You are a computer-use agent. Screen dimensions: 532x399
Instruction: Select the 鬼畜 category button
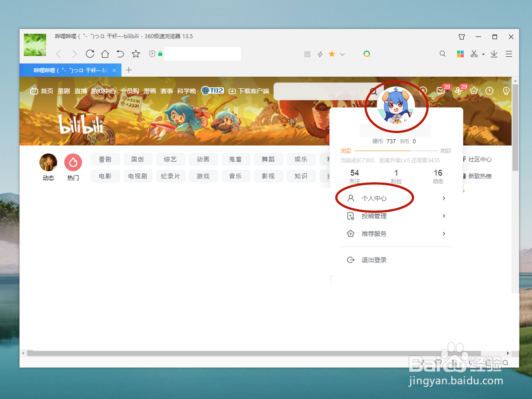tap(235, 159)
